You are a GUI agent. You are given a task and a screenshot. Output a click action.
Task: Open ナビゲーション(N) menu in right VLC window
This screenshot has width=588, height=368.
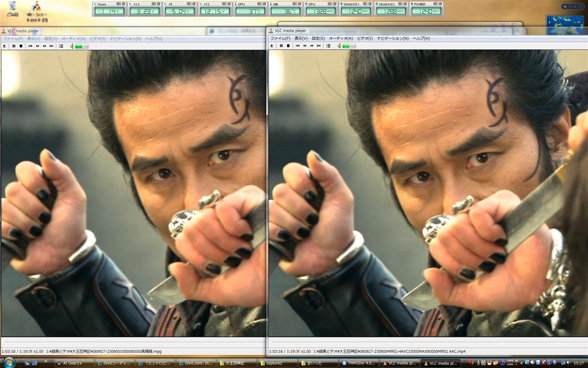(393, 39)
